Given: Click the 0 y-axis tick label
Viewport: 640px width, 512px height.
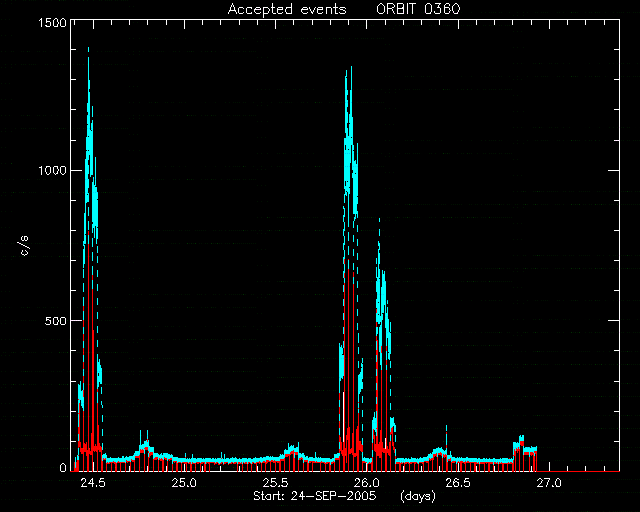Looking at the screenshot, I should click(x=63, y=467).
